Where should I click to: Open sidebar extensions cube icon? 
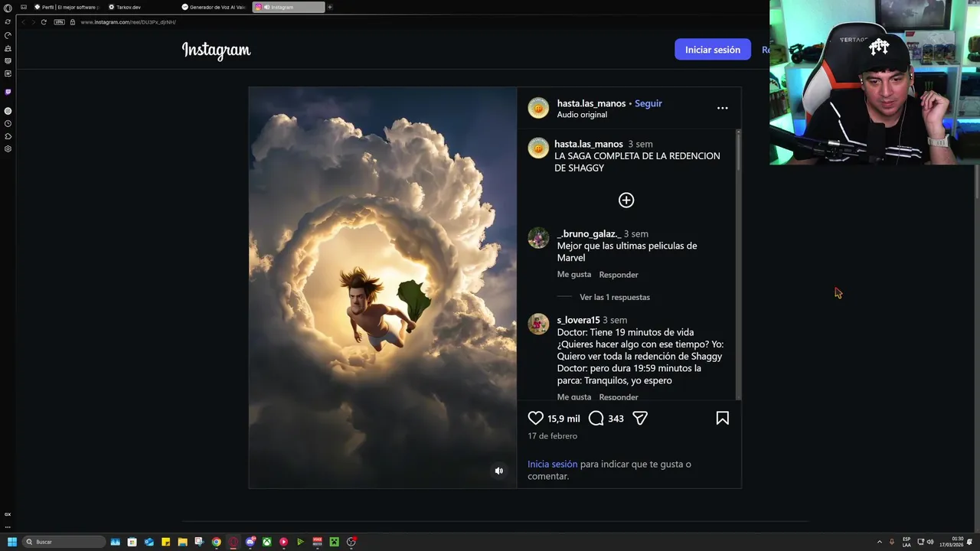tap(8, 136)
